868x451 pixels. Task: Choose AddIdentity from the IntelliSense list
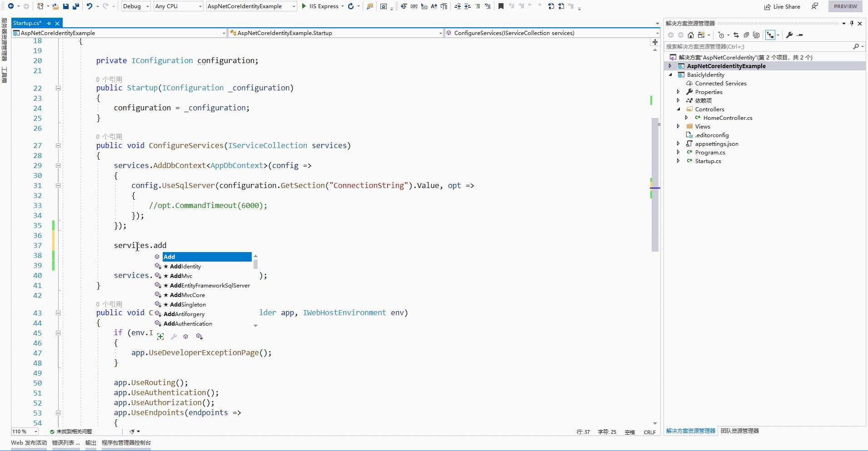coord(185,267)
